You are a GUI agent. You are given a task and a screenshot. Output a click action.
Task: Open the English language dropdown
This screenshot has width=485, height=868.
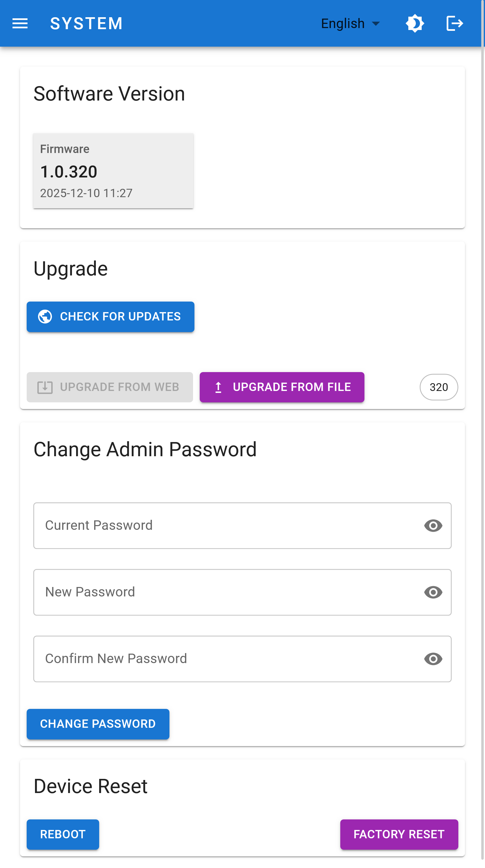click(342, 23)
